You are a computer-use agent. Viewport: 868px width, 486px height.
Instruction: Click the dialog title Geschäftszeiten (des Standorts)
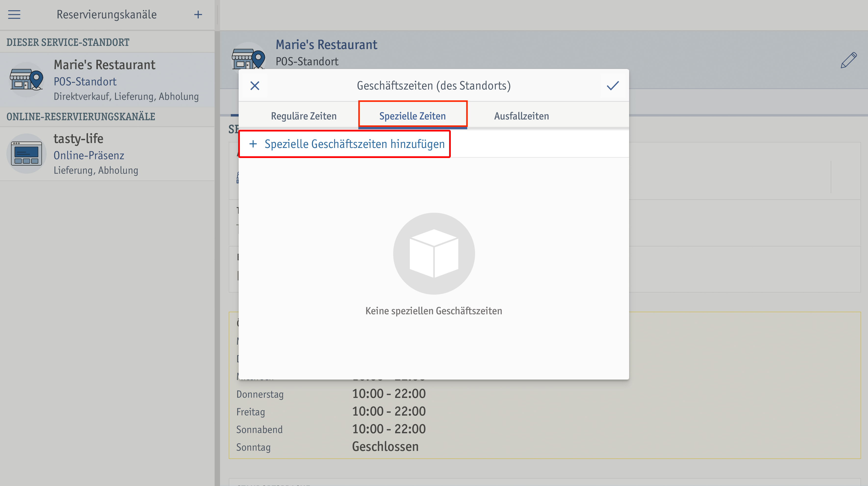coord(434,86)
